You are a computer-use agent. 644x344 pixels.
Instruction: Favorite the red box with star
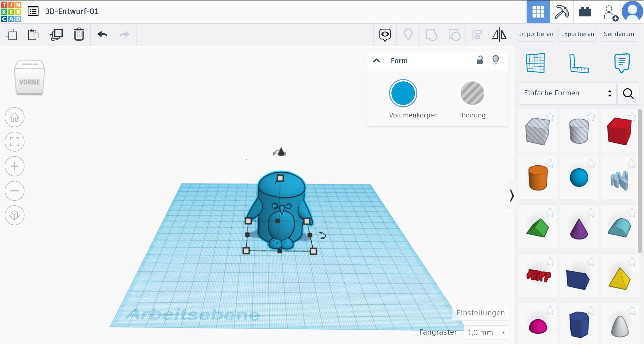(632, 117)
